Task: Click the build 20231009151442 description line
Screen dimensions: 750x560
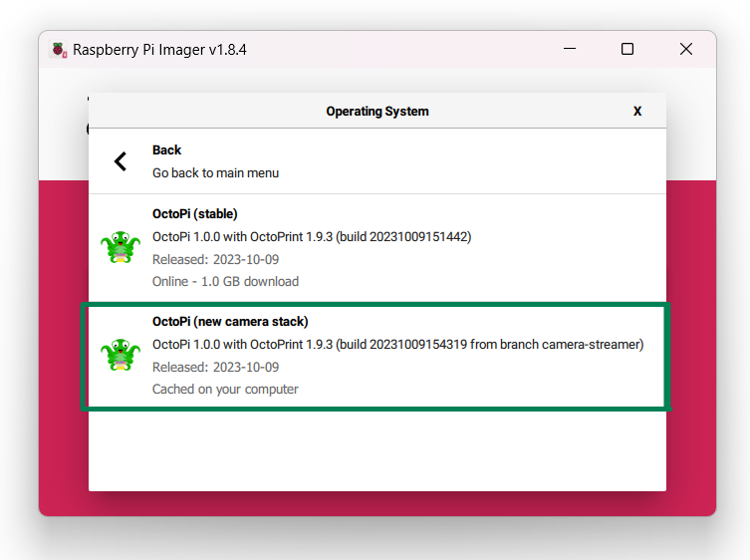Action: coord(312,237)
